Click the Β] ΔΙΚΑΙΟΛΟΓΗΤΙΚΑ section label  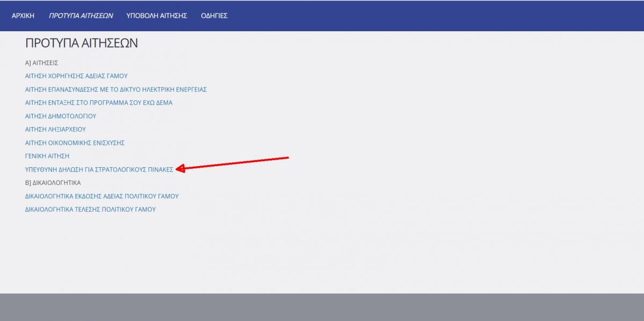(x=53, y=183)
